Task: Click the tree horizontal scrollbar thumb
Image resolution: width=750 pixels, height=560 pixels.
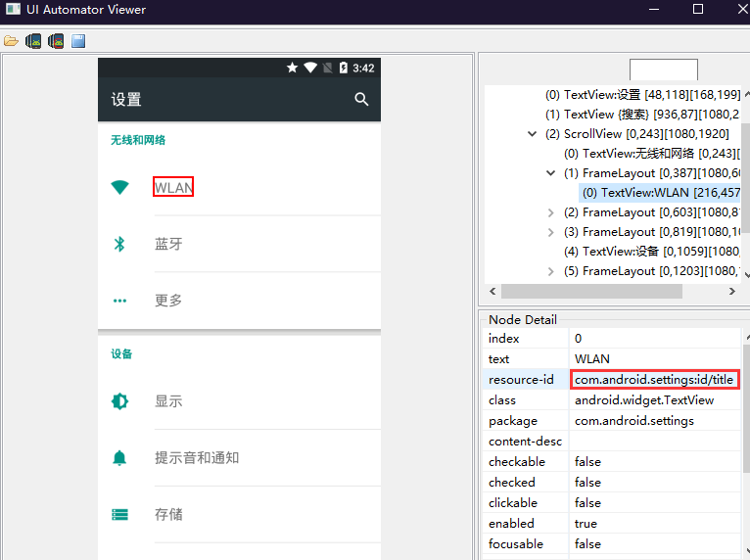Action: (x=591, y=291)
